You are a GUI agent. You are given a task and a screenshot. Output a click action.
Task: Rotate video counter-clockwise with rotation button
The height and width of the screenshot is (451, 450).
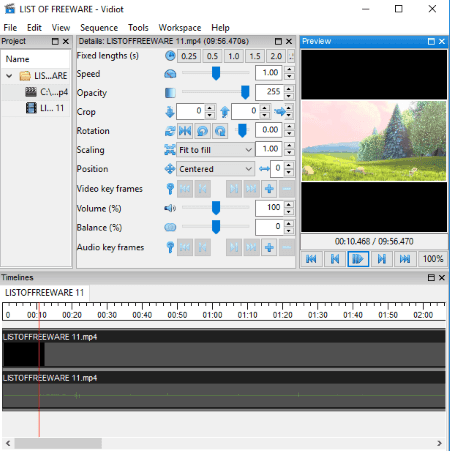click(202, 131)
